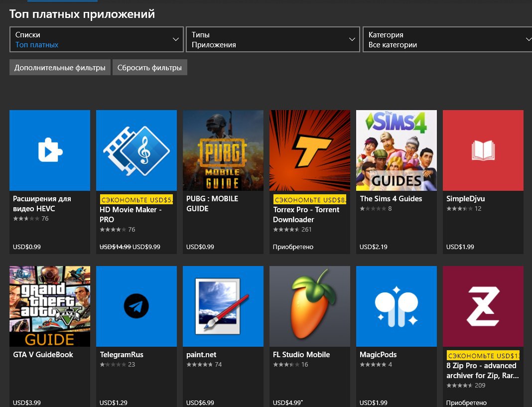532x407 pixels.
Task: Click Приобретено label under 8 Zip Pro
Action: tap(467, 403)
